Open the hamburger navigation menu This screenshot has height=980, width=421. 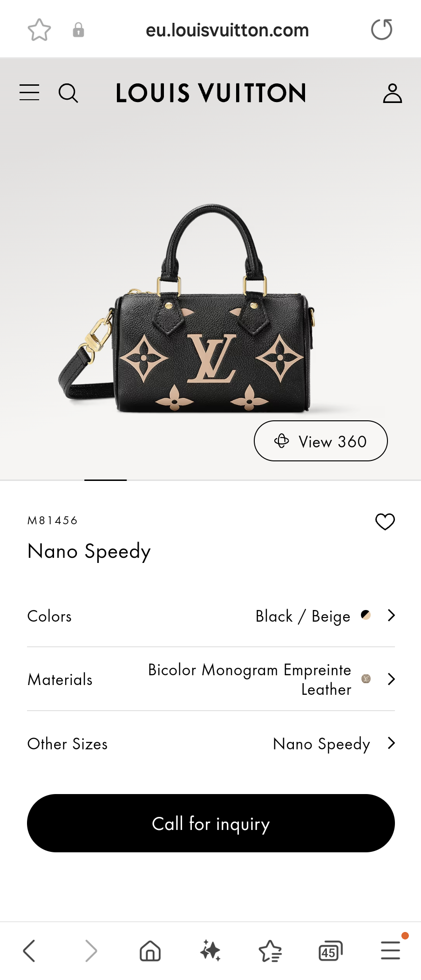click(x=29, y=92)
